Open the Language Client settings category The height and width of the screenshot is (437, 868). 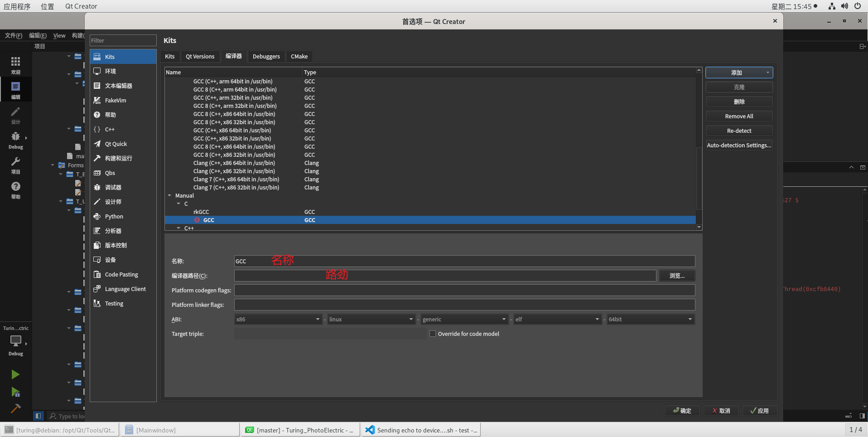[x=123, y=289]
